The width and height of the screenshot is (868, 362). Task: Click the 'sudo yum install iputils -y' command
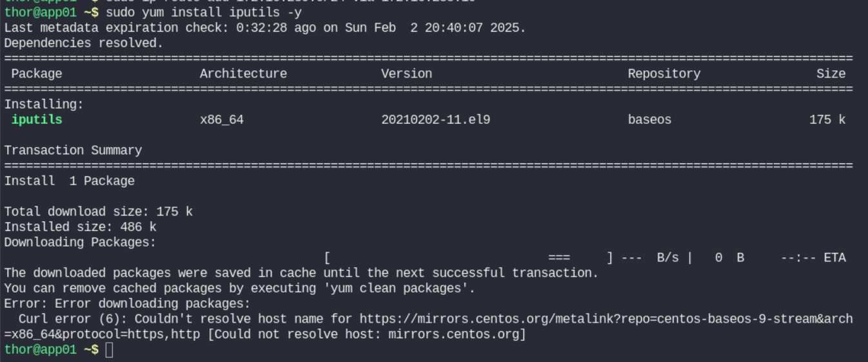[x=204, y=13]
